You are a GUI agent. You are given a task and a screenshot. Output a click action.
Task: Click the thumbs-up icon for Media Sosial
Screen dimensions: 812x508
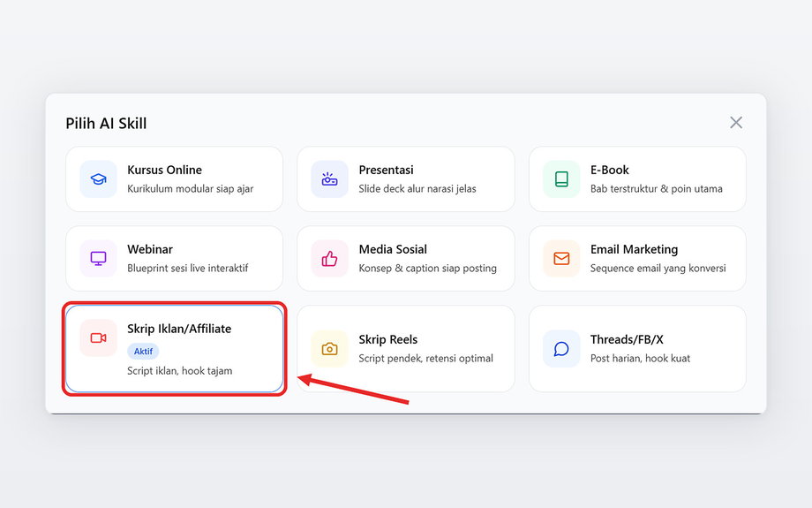(329, 258)
